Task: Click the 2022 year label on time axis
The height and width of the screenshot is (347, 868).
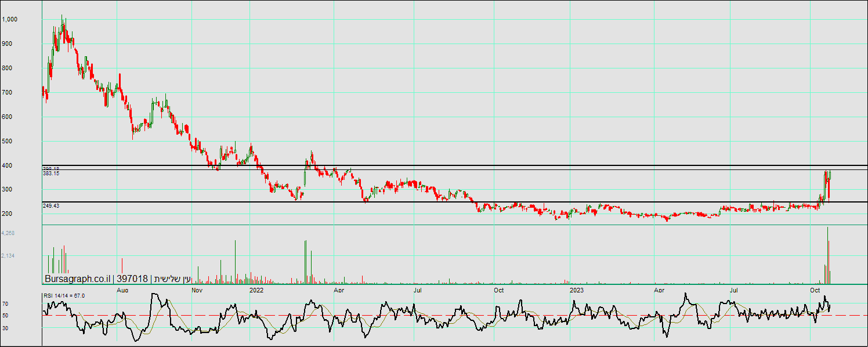Action: tap(256, 289)
